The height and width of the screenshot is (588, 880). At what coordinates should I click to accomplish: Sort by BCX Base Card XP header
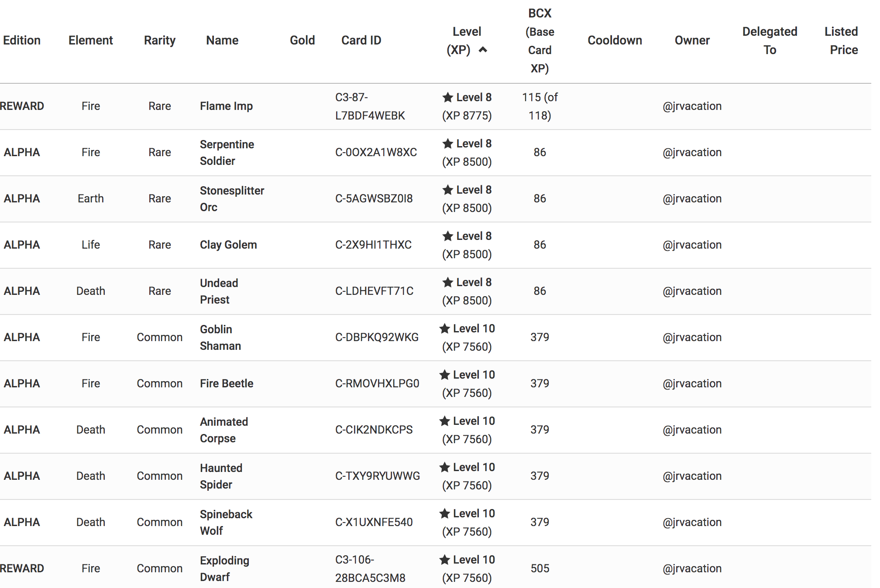click(540, 40)
